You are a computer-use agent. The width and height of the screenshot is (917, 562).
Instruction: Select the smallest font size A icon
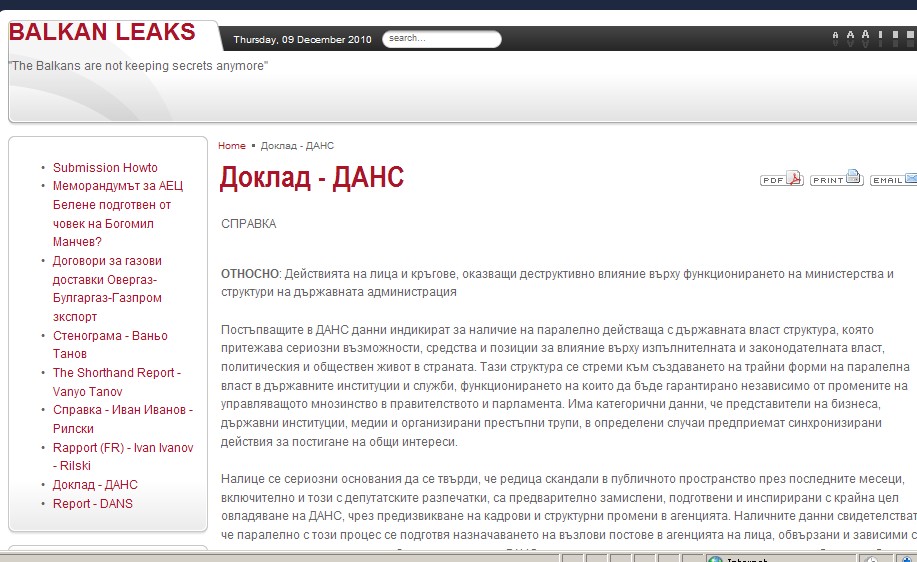835,38
